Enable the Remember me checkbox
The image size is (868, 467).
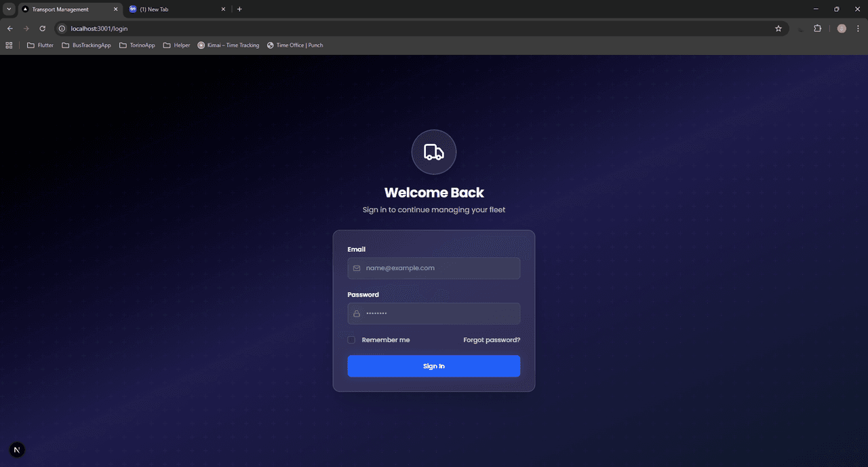pyautogui.click(x=351, y=340)
